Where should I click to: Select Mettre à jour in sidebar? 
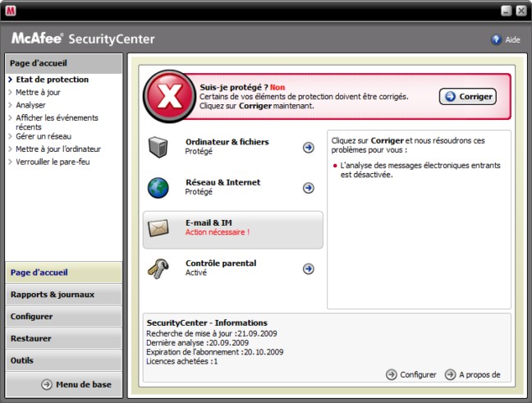click(38, 92)
